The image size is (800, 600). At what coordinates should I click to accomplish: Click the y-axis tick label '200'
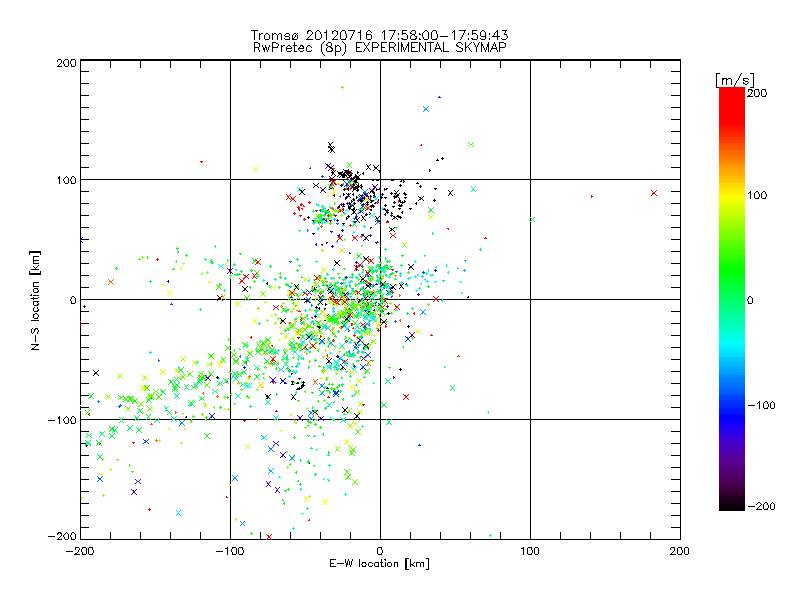tap(66, 63)
